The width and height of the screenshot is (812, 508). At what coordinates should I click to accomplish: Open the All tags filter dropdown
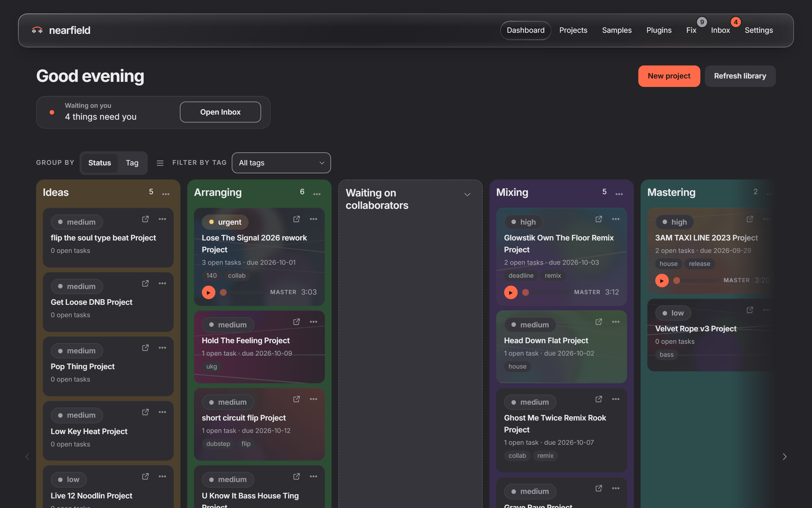coord(281,163)
